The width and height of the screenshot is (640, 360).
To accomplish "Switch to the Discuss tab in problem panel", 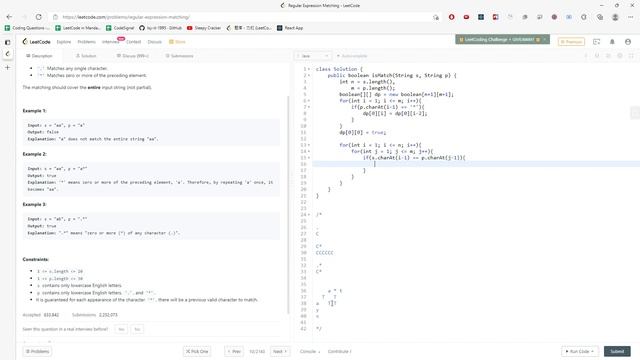I will [133, 56].
